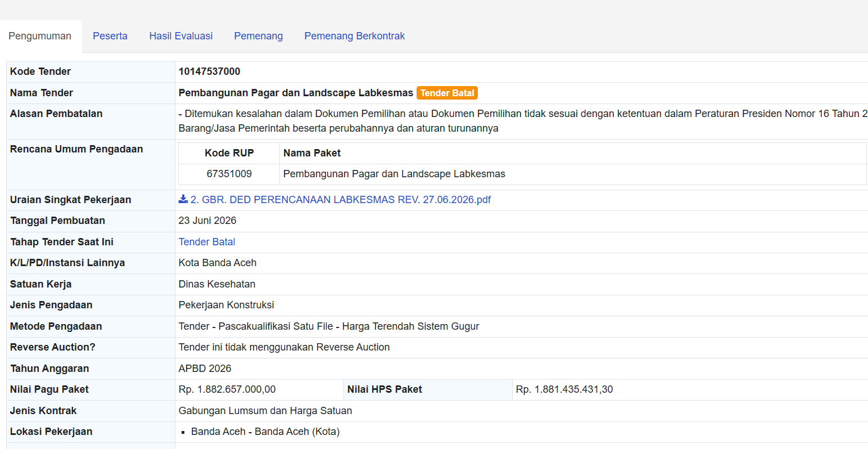Image resolution: width=868 pixels, height=449 pixels.
Task: Click the Reverse Auction status text
Action: pos(284,347)
